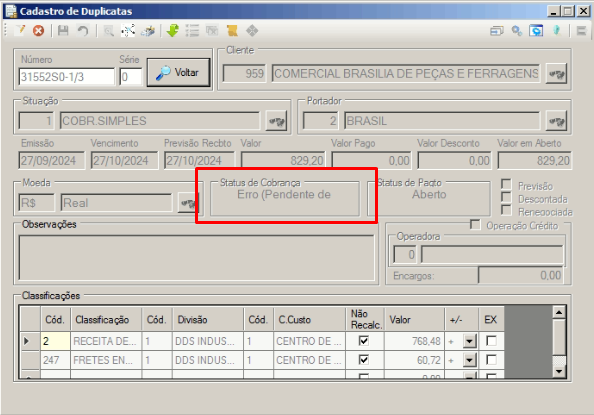
Task: Open the +/- dropdown in FRETES row
Action: click(x=469, y=360)
